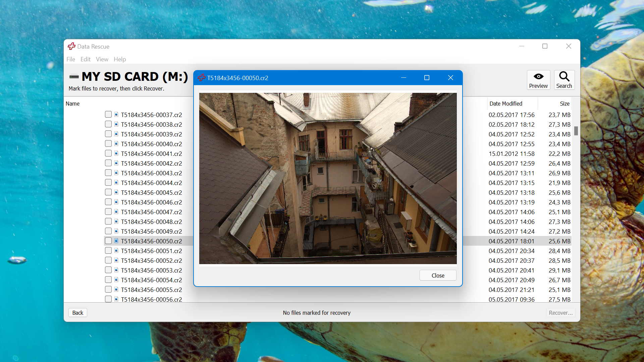Open the File menu

coord(71,59)
